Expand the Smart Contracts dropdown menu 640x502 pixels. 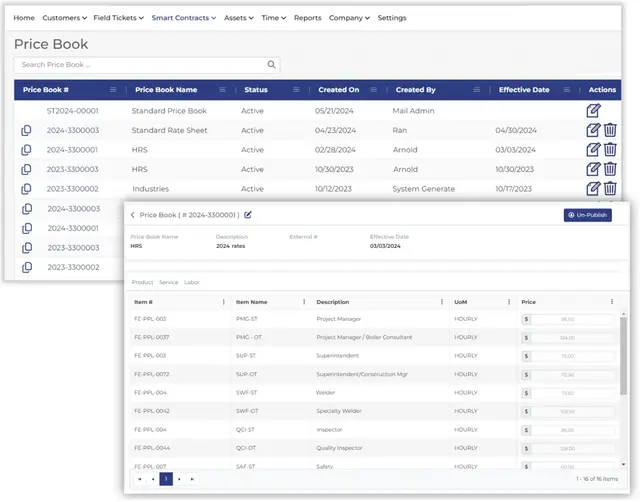(x=184, y=18)
